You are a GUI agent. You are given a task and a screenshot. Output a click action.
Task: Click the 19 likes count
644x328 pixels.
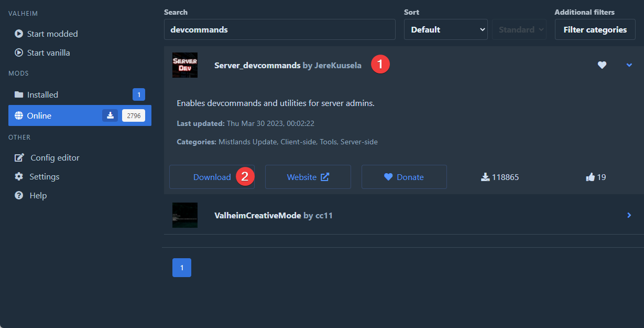pos(602,177)
